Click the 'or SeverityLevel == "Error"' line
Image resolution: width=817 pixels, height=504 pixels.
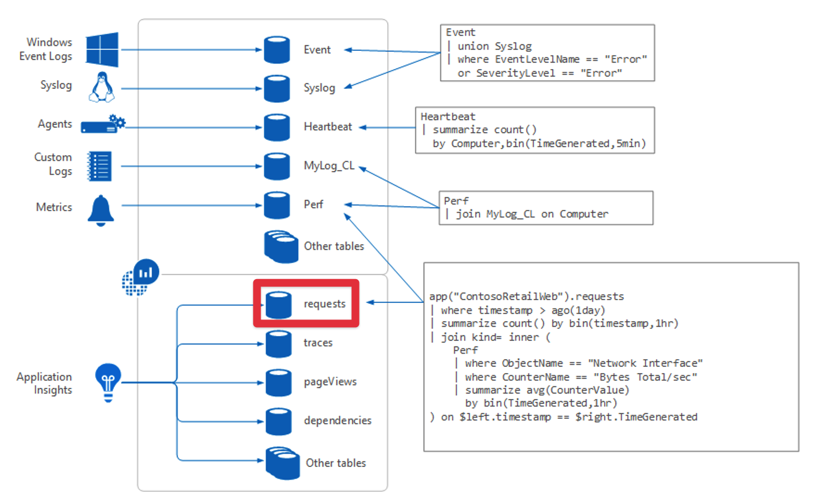(x=540, y=73)
